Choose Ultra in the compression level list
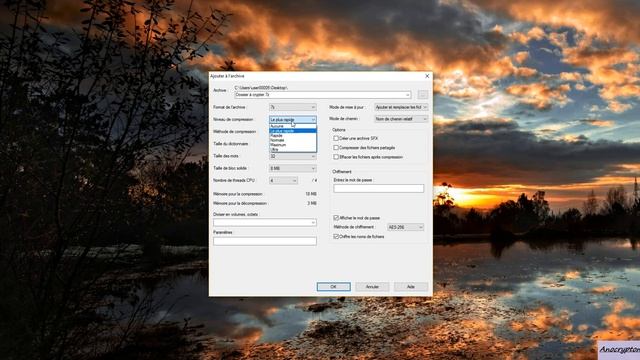Image resolution: width=640 pixels, height=360 pixels. pyautogui.click(x=293, y=149)
